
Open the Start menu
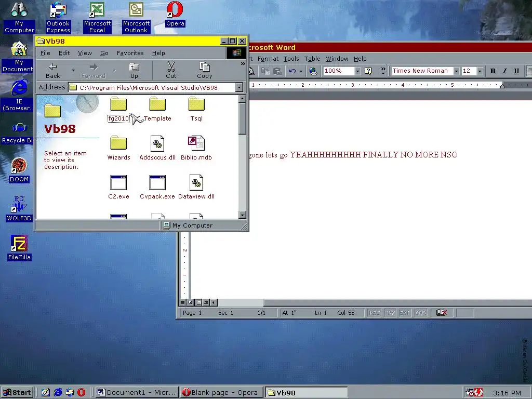pyautogui.click(x=17, y=393)
